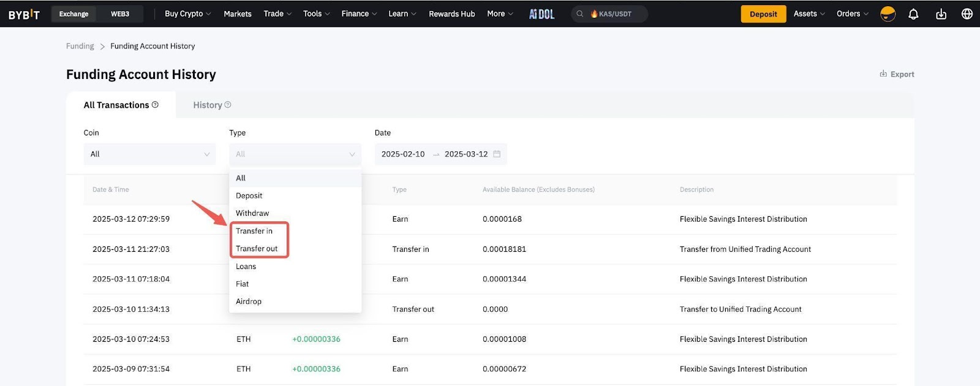Click the Funding breadcrumb link
This screenshot has height=386, width=980.
[80, 46]
